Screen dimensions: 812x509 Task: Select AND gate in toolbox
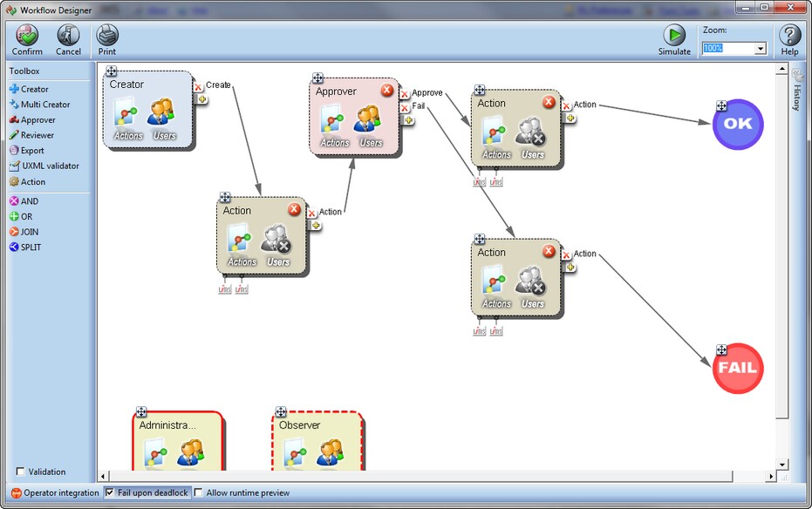pos(24,201)
